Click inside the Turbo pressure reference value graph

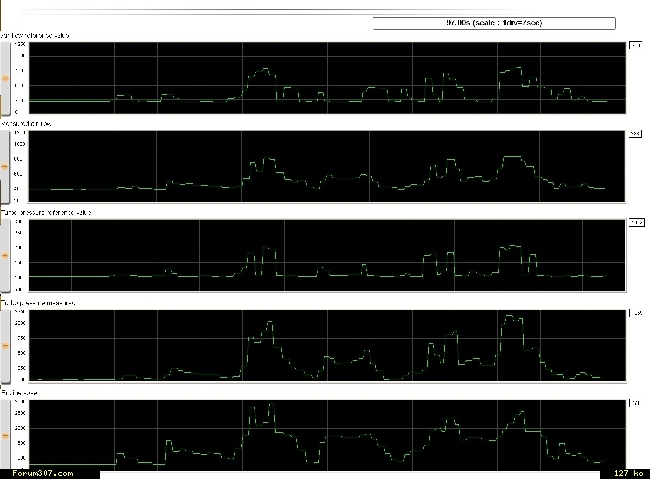click(x=327, y=255)
